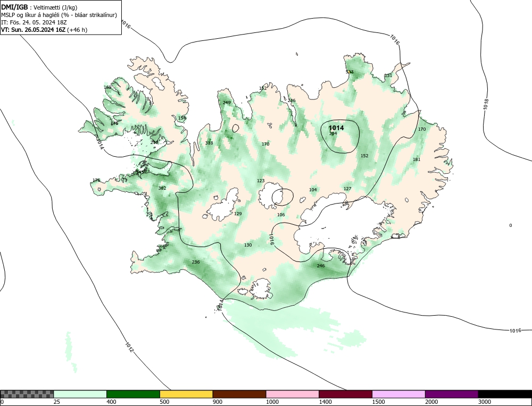Click the 106 value

click(281, 215)
